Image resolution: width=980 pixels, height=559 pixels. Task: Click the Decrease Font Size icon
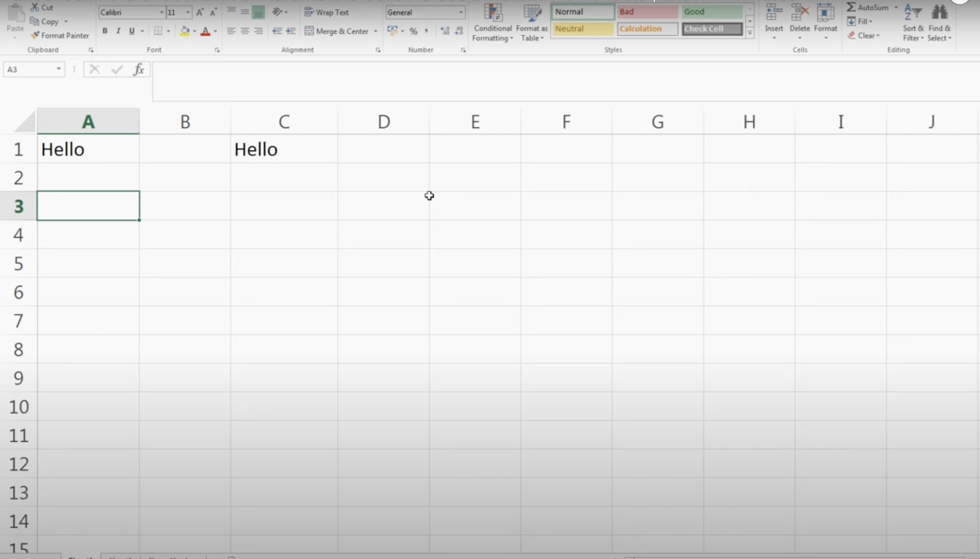(213, 12)
